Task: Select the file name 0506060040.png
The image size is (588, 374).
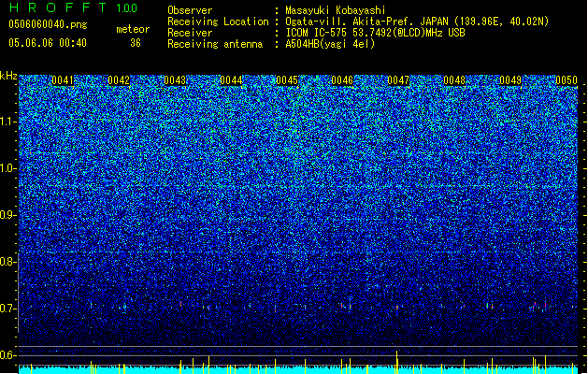Action: [x=48, y=24]
